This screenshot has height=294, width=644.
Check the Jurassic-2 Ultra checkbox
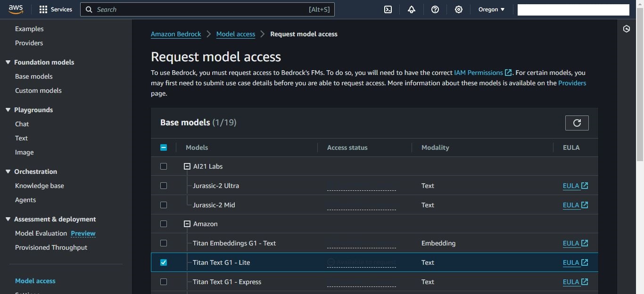pyautogui.click(x=164, y=186)
